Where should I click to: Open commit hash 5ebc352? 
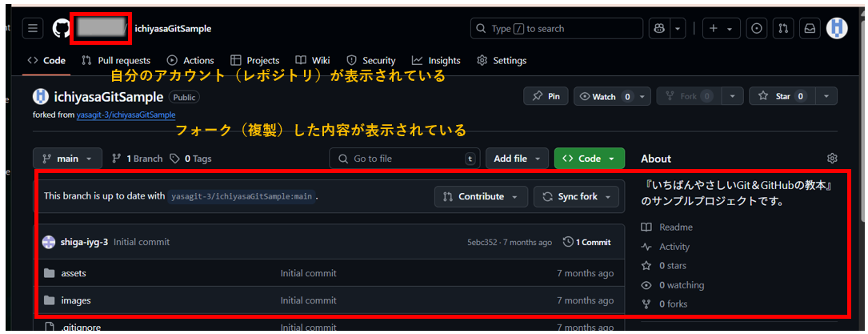[x=482, y=242]
